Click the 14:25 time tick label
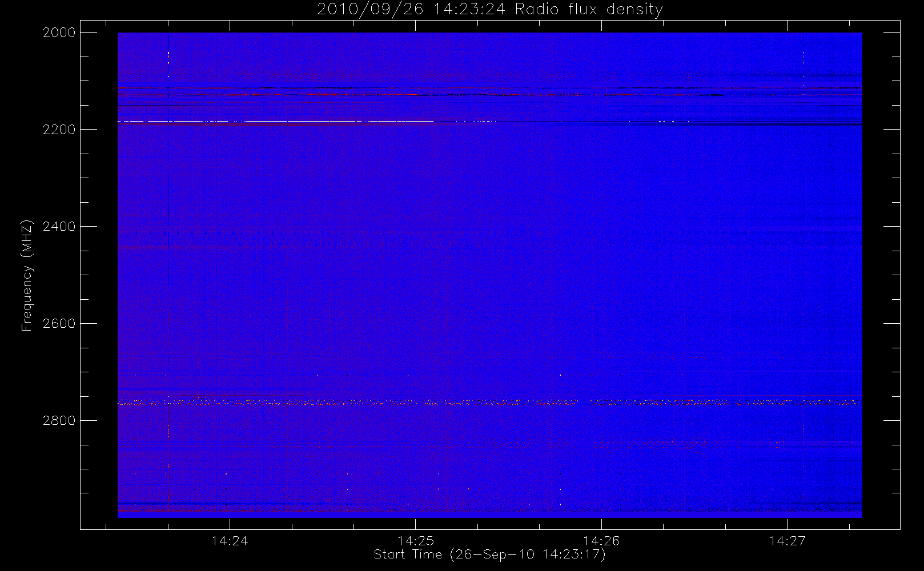Viewport: 924px width, 571px height. click(x=416, y=541)
